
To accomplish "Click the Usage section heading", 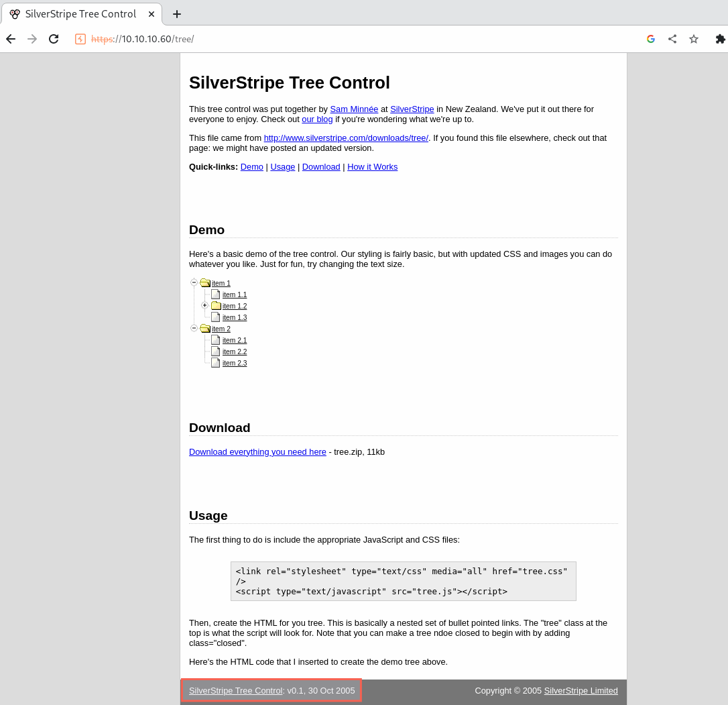I will pyautogui.click(x=208, y=516).
